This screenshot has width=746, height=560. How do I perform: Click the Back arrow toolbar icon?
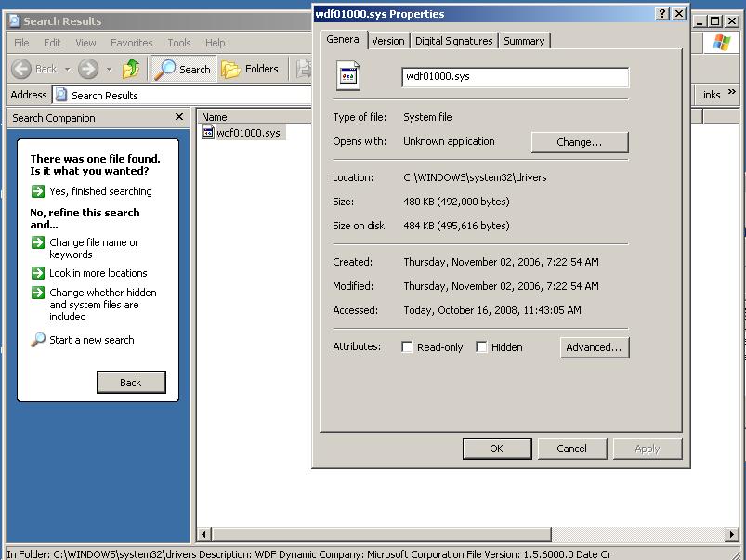[x=21, y=69]
